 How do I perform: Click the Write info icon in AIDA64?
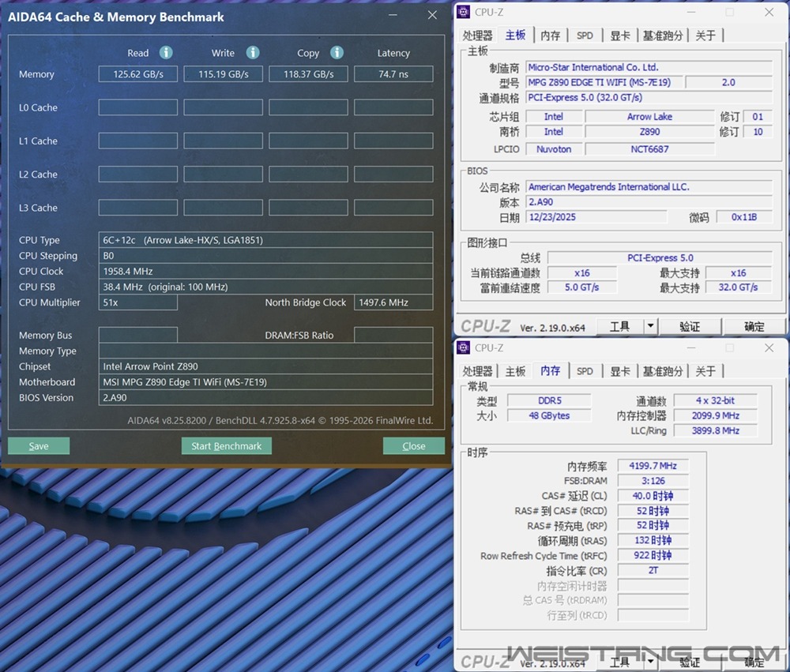point(253,53)
